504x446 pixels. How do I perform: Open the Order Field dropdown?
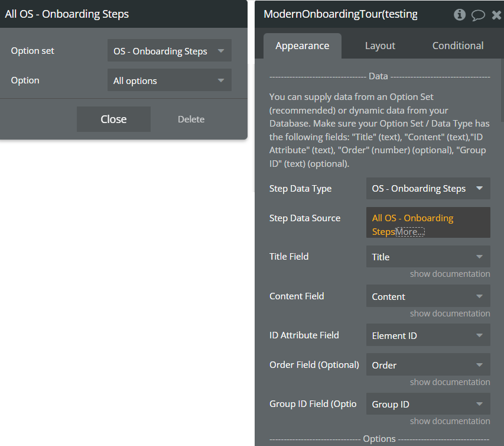428,365
